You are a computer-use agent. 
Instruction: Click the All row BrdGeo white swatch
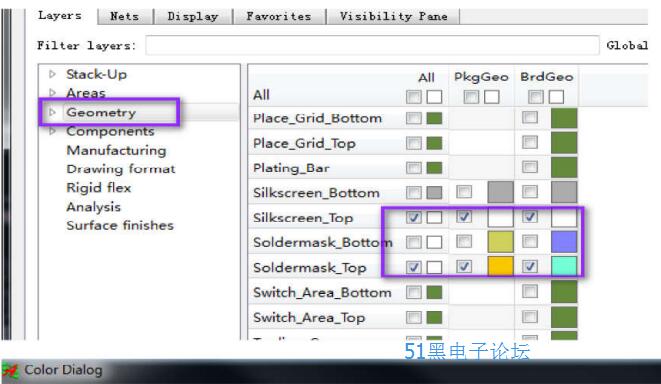pos(556,97)
